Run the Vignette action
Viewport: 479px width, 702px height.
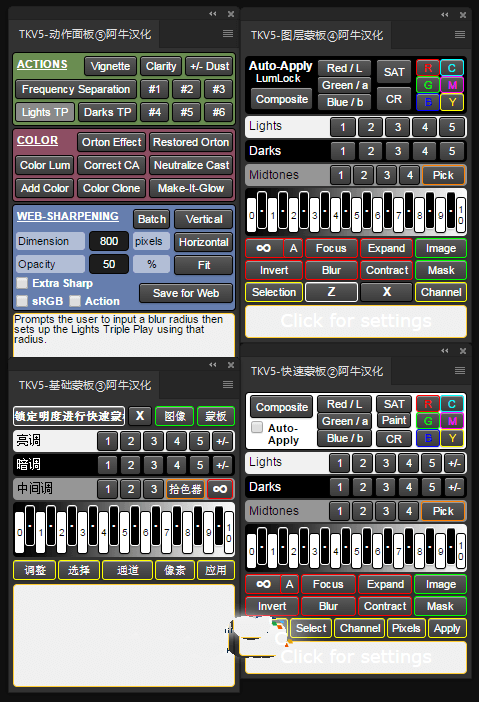[110, 66]
